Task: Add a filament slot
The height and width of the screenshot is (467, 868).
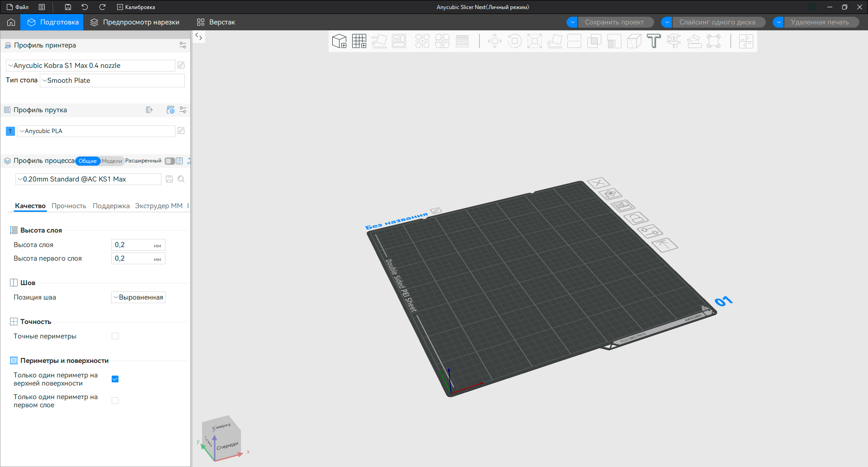Action: click(150, 110)
